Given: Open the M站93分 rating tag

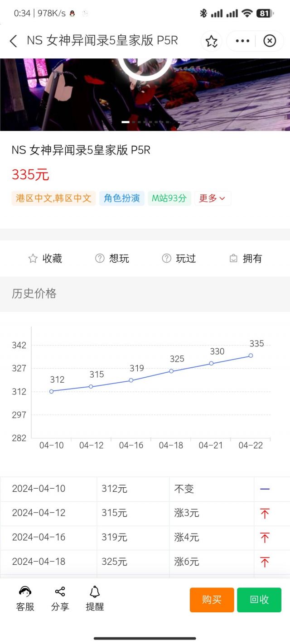Looking at the screenshot, I should coord(169,198).
